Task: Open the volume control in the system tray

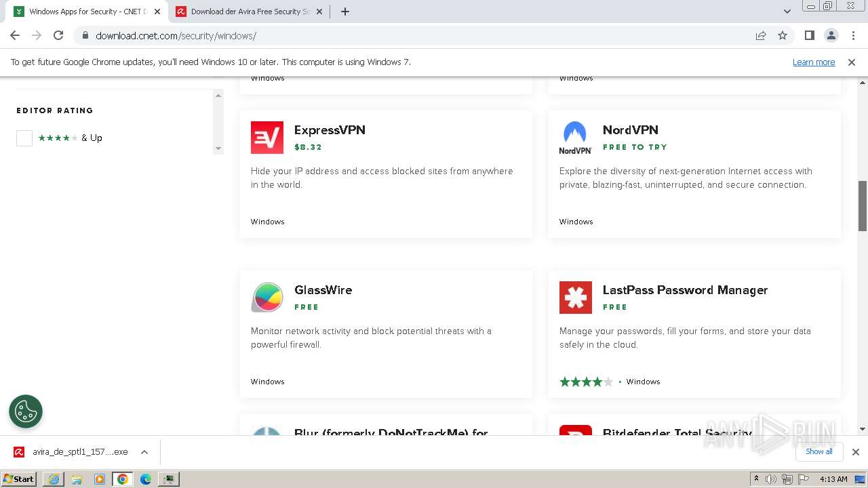Action: coord(771,479)
